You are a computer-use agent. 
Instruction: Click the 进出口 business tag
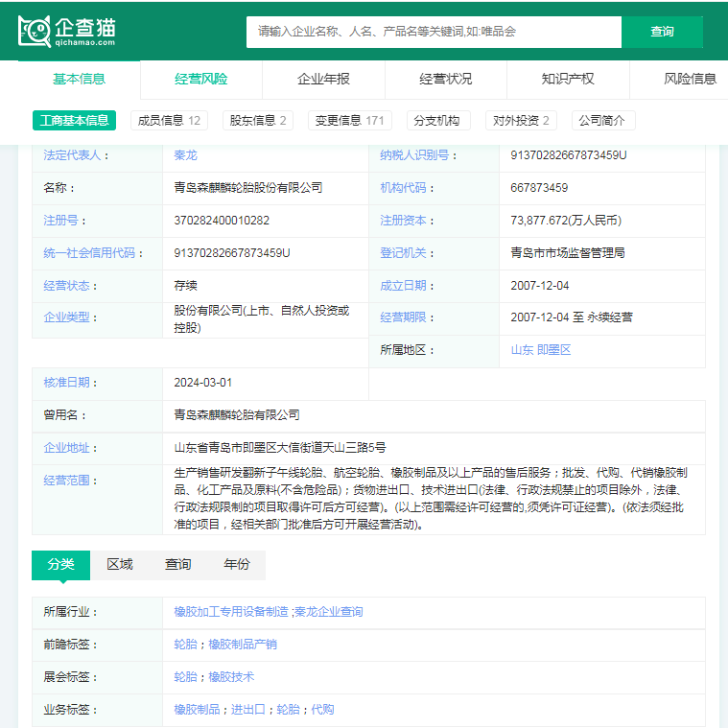click(x=247, y=710)
